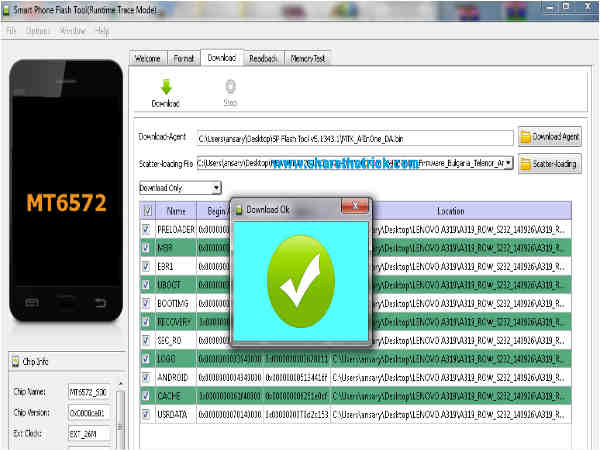Open the Options menu

38,31
